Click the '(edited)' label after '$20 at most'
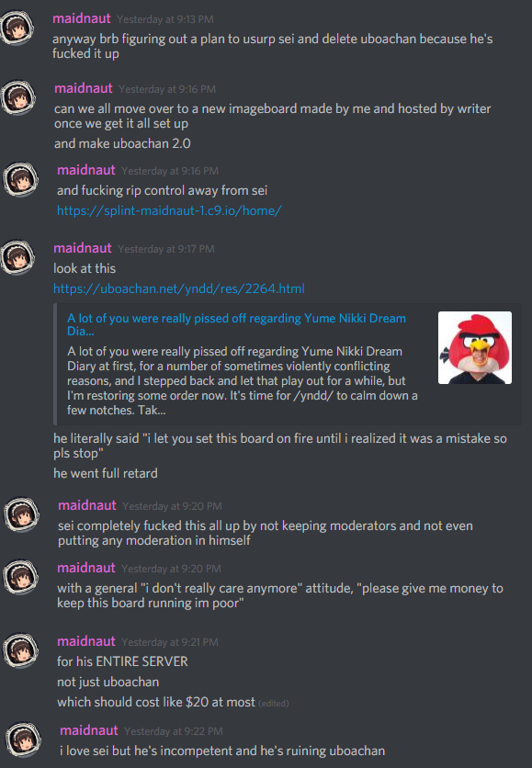 273,704
